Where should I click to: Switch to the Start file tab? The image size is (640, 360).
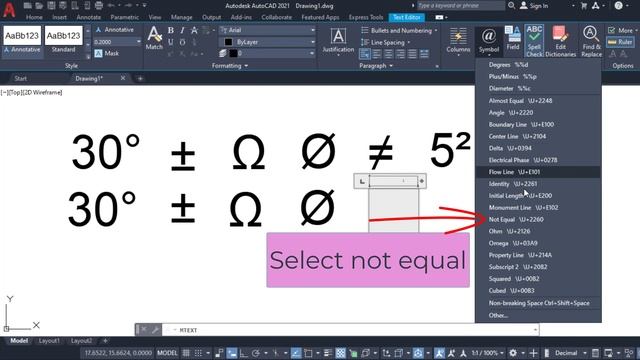click(x=20, y=78)
